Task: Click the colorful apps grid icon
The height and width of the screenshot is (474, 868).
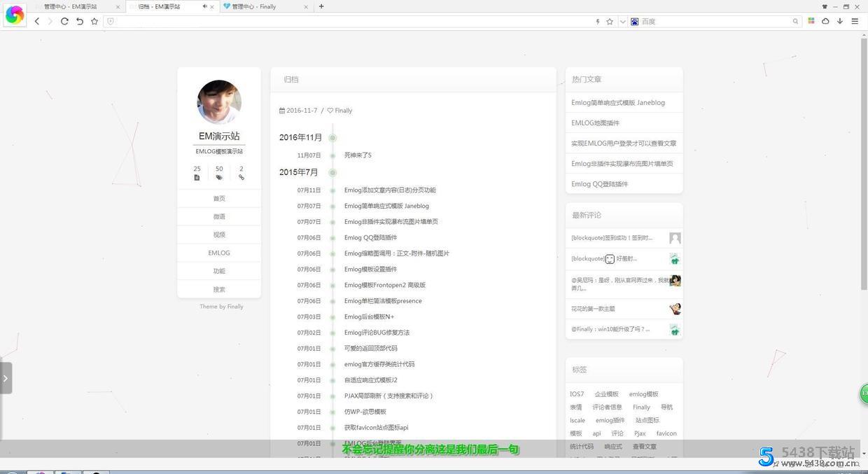Action: pyautogui.click(x=811, y=21)
